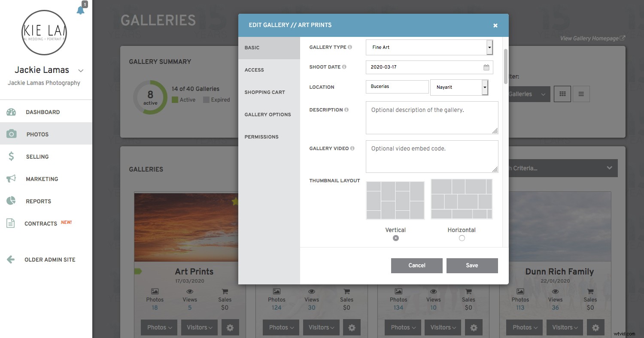
Task: Select the Dashboard icon in the sidebar
Action: [12, 112]
